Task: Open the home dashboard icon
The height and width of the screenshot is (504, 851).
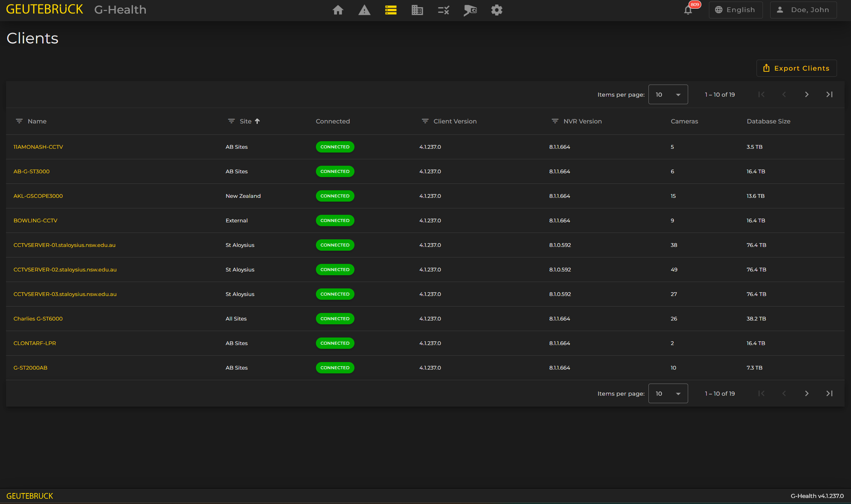Action: (x=338, y=10)
